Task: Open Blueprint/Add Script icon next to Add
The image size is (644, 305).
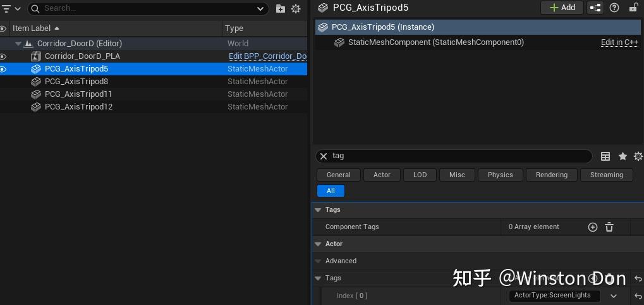Action: click(595, 8)
